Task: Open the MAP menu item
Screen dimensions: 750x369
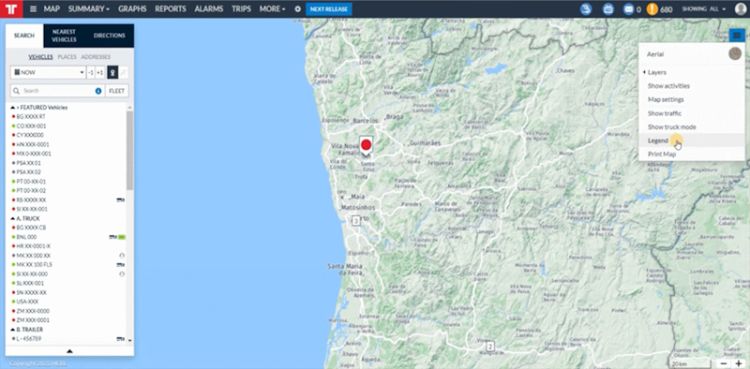Action: (52, 9)
